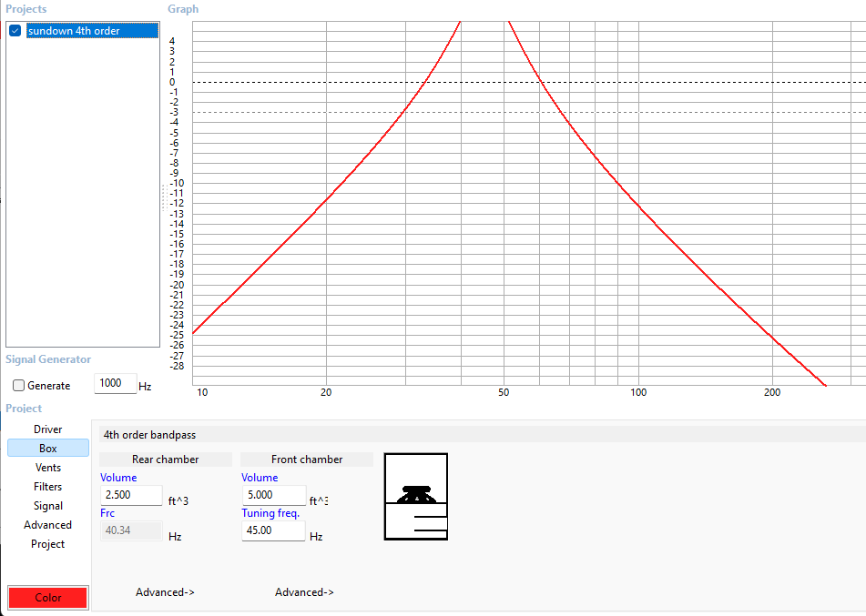Click the 50 label on the frequency axis
This screenshot has height=616, width=866.
(x=504, y=392)
